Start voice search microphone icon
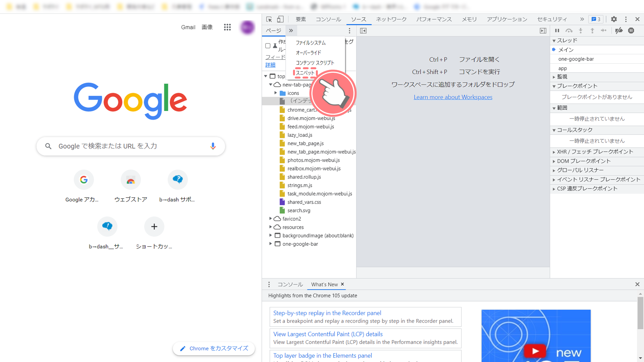 pos(213,146)
